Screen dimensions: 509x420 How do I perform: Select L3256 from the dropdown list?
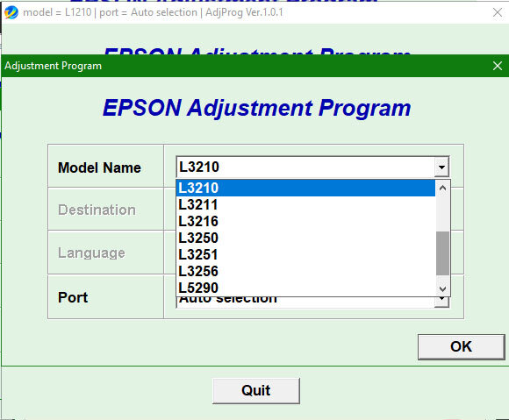305,271
